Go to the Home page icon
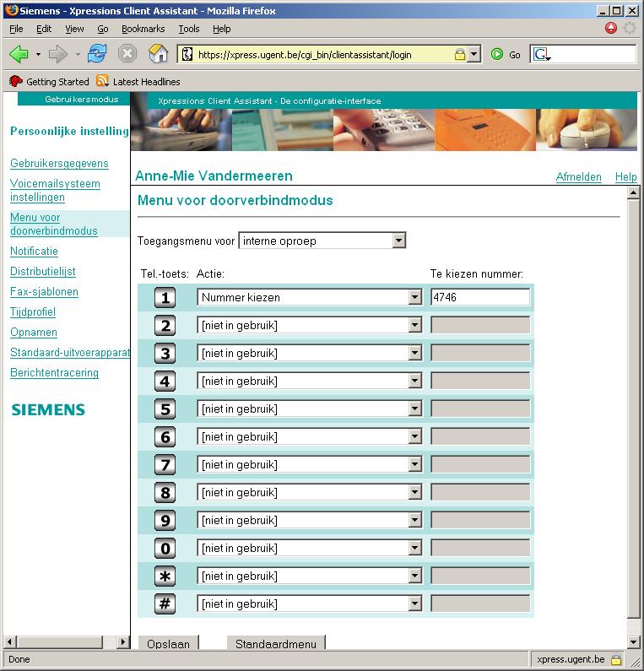 point(158,54)
